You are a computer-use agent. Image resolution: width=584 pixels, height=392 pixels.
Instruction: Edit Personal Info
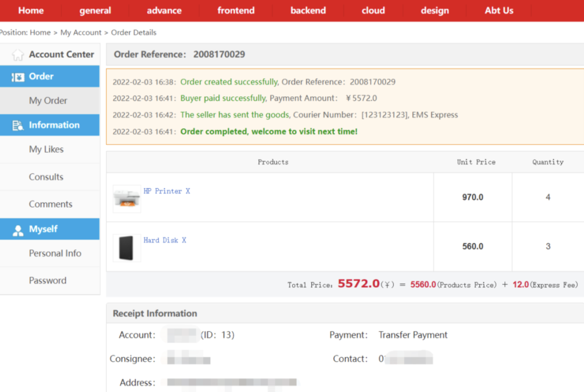[55, 253]
